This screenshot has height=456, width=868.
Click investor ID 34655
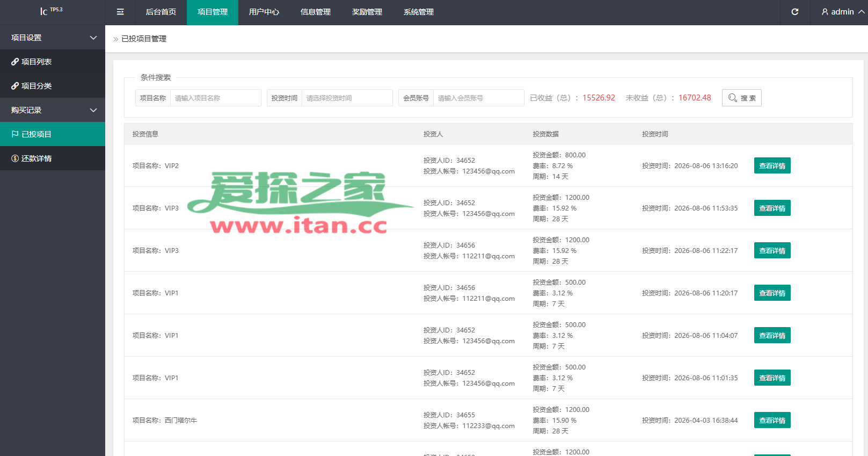(x=466, y=415)
